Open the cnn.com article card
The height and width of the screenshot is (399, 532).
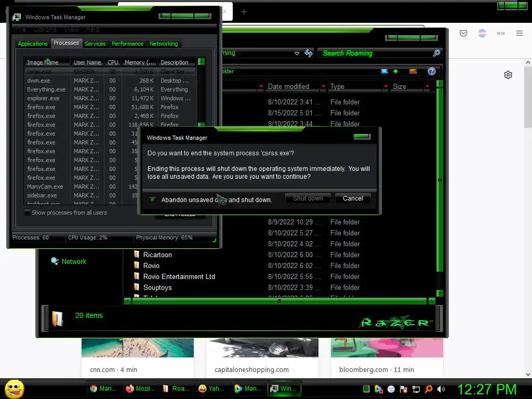click(137, 357)
